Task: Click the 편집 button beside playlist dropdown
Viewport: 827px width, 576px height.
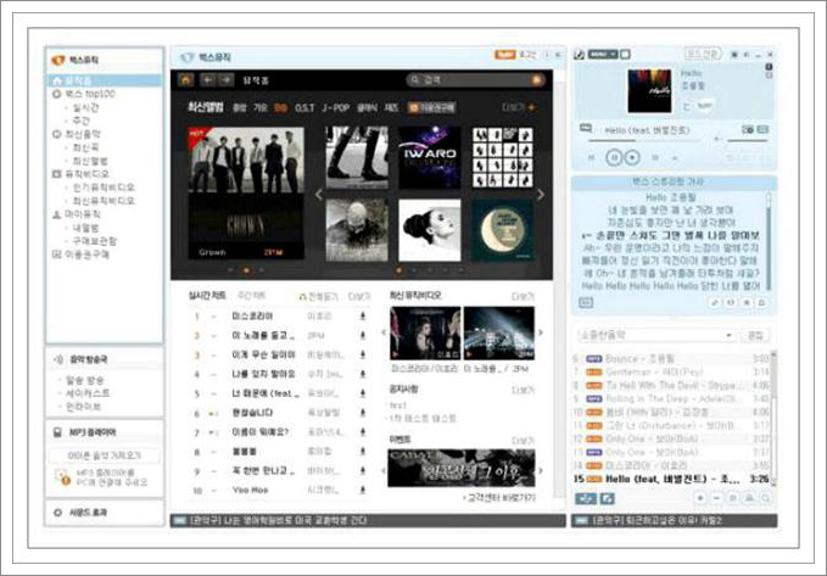Action: 755,335
